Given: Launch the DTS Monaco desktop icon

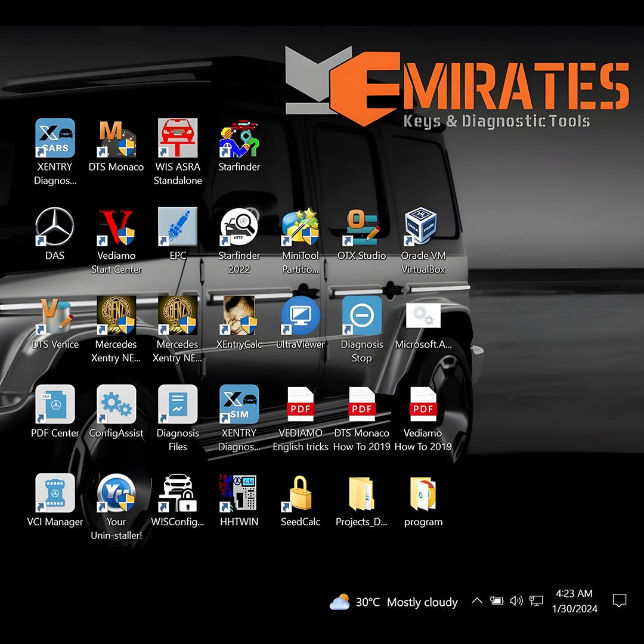Looking at the screenshot, I should 116,138.
